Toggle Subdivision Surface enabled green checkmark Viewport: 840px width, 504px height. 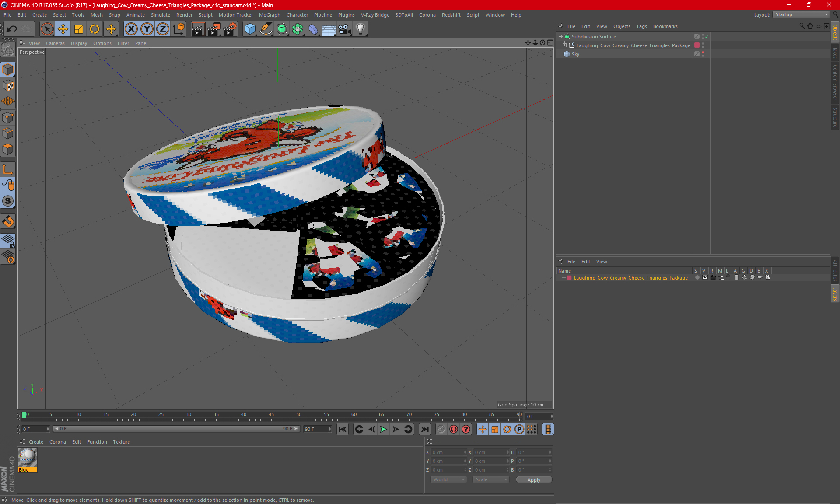pyautogui.click(x=707, y=37)
